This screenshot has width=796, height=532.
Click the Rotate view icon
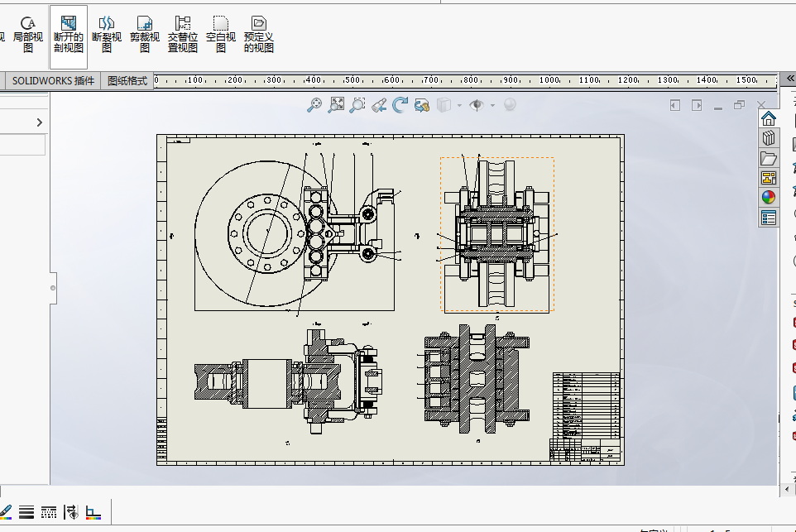[x=400, y=105]
